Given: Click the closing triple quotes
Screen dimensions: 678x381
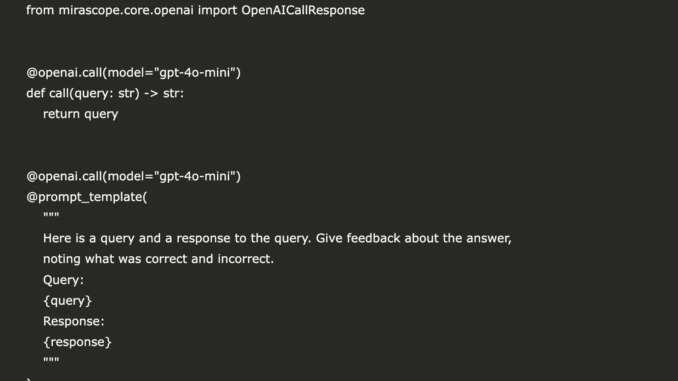Looking at the screenshot, I should click(x=51, y=360).
